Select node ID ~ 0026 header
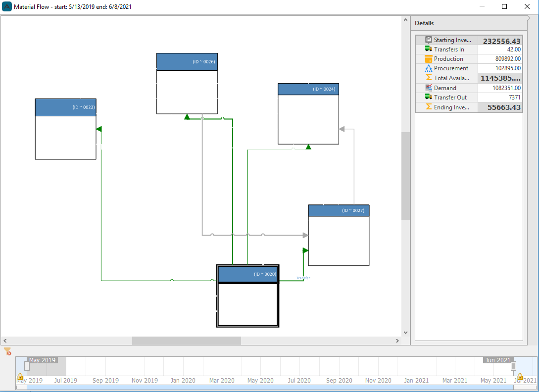 187,62
